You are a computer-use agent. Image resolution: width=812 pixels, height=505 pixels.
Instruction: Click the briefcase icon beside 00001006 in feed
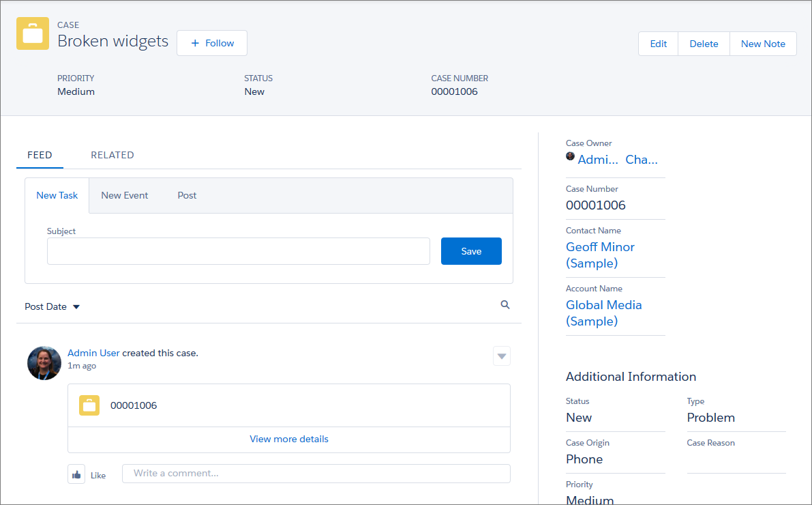tap(89, 405)
